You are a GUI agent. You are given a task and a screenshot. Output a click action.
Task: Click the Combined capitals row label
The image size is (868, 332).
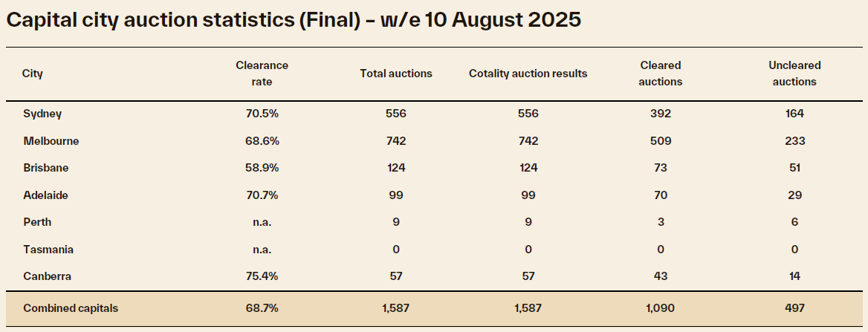[x=71, y=308]
